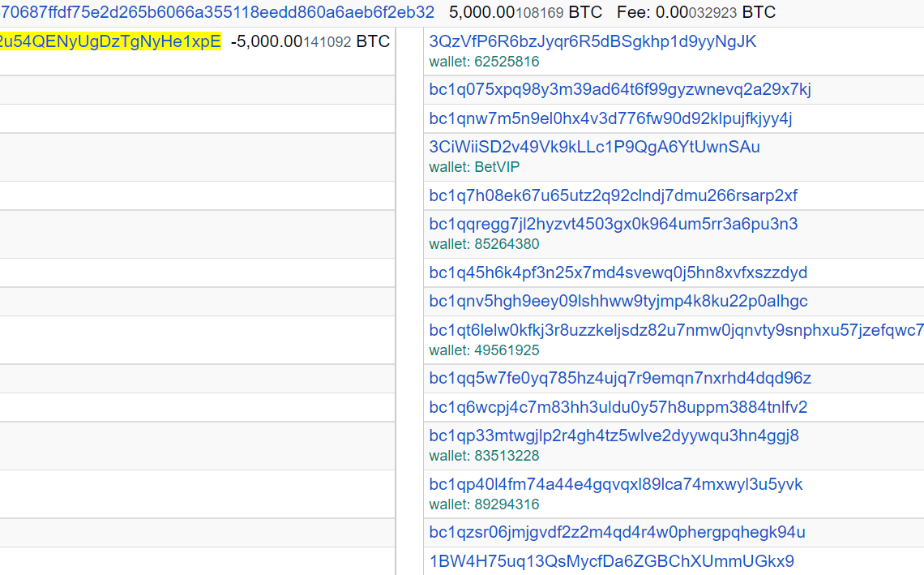Open the BetVIP wallet link

click(497, 167)
